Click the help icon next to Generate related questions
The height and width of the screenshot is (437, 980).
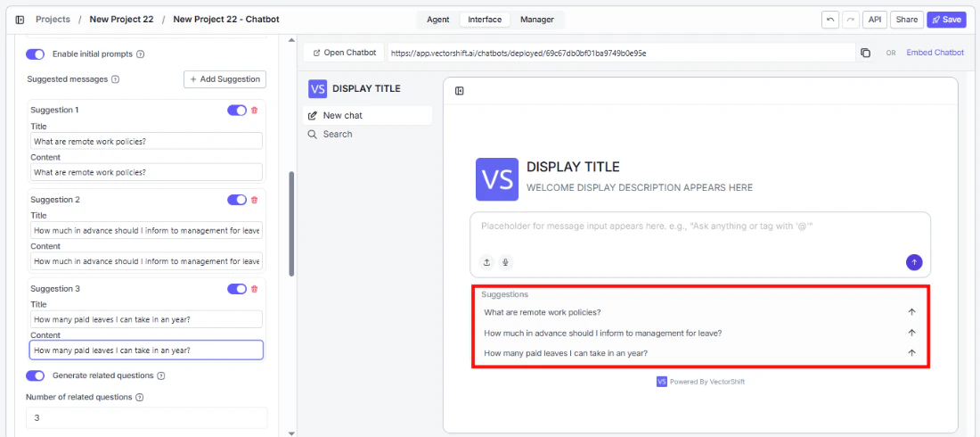161,376
